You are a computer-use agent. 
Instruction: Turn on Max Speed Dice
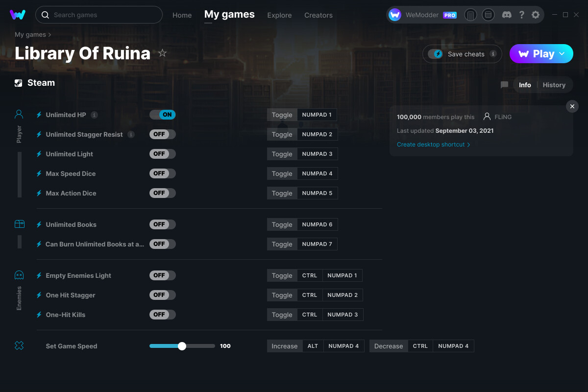(163, 173)
